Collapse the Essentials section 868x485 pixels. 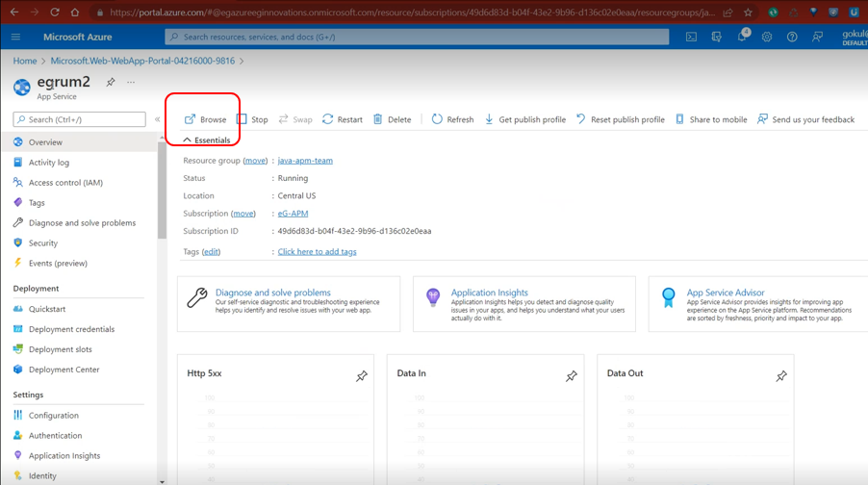207,140
